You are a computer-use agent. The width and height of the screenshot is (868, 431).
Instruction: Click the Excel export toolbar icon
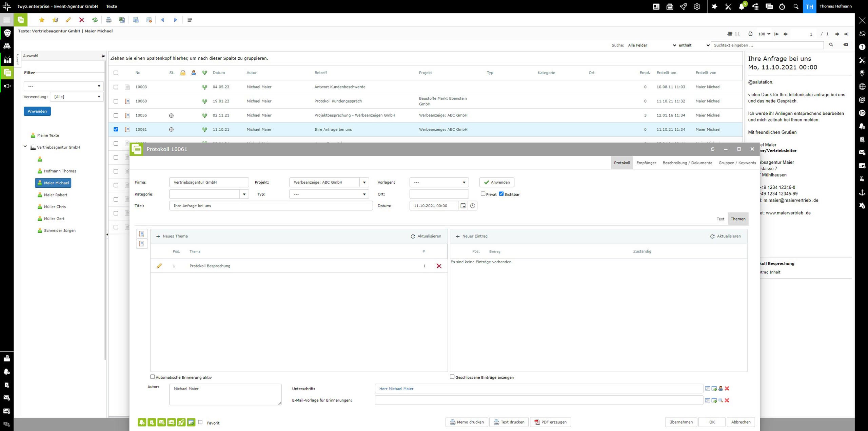tap(122, 20)
